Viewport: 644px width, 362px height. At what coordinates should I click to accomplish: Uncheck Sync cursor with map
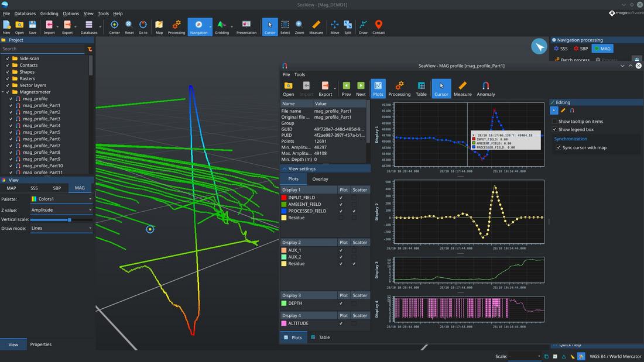coord(559,148)
